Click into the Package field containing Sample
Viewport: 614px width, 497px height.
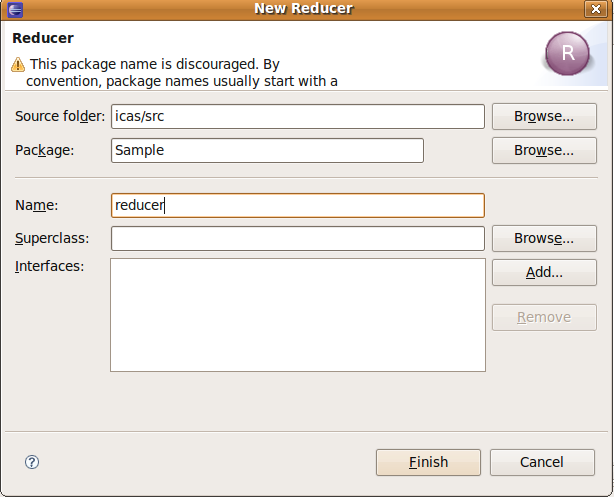[267, 150]
